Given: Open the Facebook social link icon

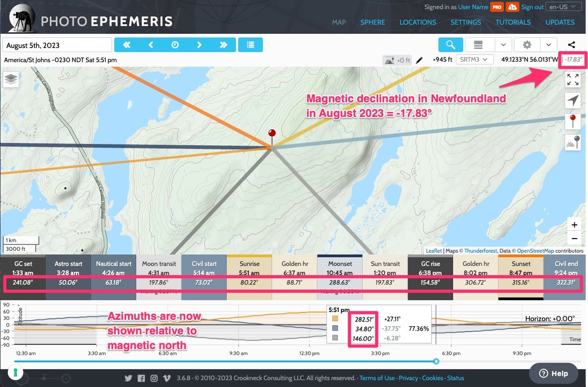Looking at the screenshot, I should (x=141, y=378).
